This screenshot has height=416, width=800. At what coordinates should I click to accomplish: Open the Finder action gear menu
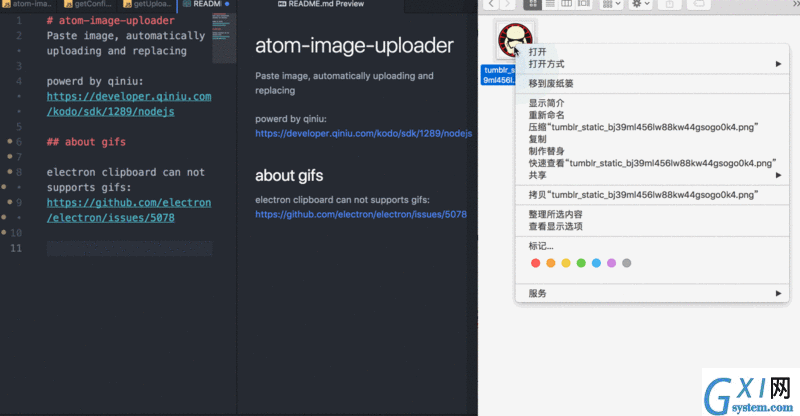pyautogui.click(x=641, y=4)
